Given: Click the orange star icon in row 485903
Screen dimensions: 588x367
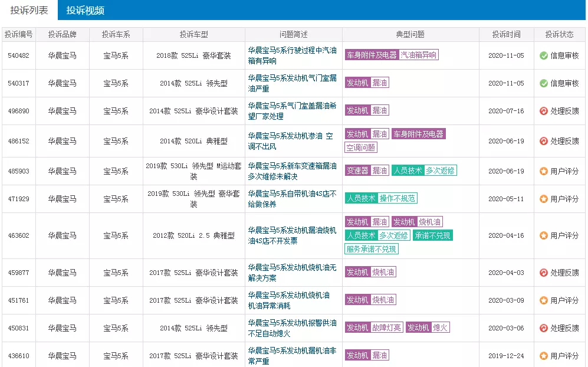Looking at the screenshot, I should point(543,171).
